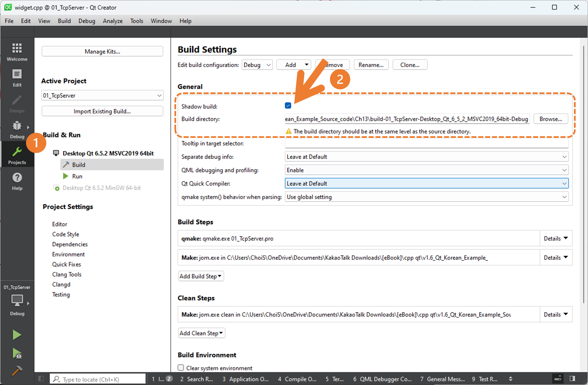This screenshot has height=385, width=588.
Task: Open Design mode pencil icon
Action: tap(17, 104)
